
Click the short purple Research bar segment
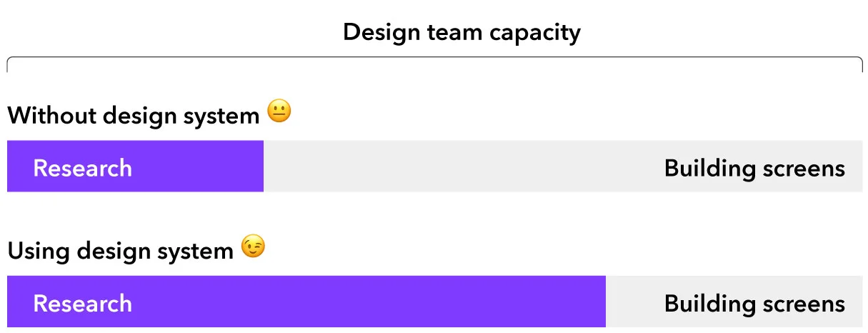135,166
